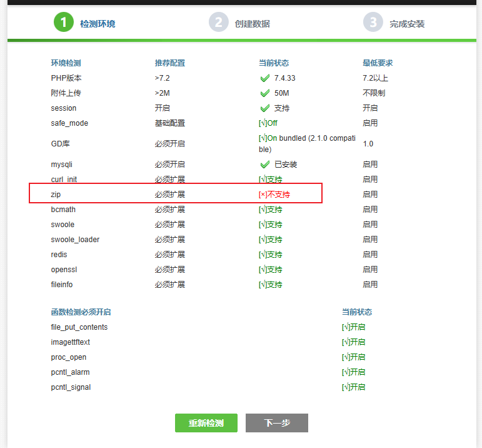Click the 重新检测 button
The width and height of the screenshot is (482, 448).
(x=206, y=423)
